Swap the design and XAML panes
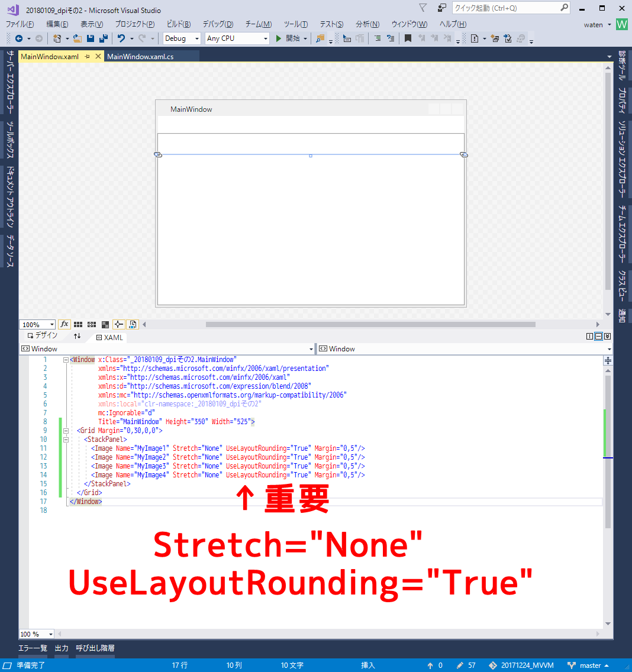This screenshot has width=632, height=672. pos(77,337)
